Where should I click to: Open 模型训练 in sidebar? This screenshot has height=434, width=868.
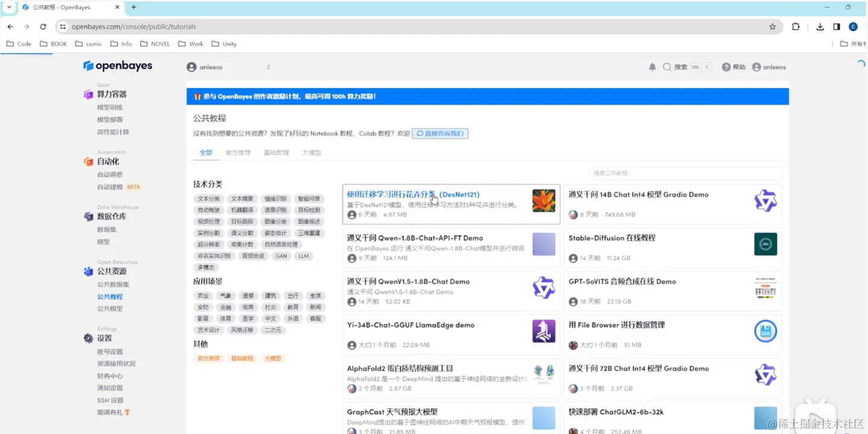pos(110,107)
